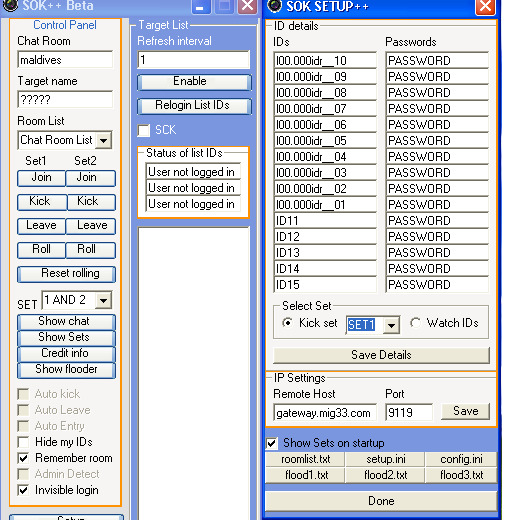Viewport: 512px width, 520px height.
Task: Toggle the SCK checkbox
Action: click(144, 130)
